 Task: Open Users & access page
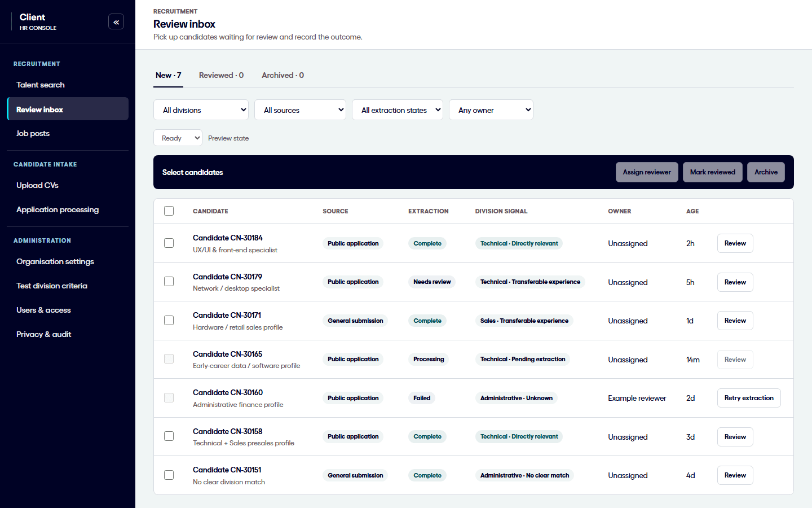(68, 310)
